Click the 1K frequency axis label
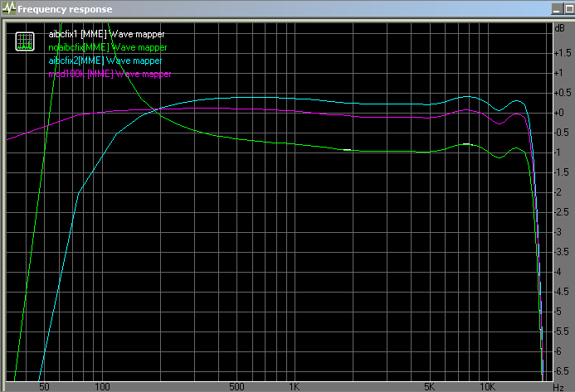 point(294,387)
